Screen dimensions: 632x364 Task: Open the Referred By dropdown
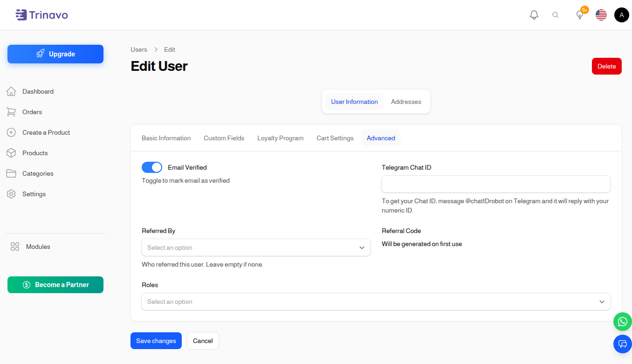pyautogui.click(x=256, y=247)
